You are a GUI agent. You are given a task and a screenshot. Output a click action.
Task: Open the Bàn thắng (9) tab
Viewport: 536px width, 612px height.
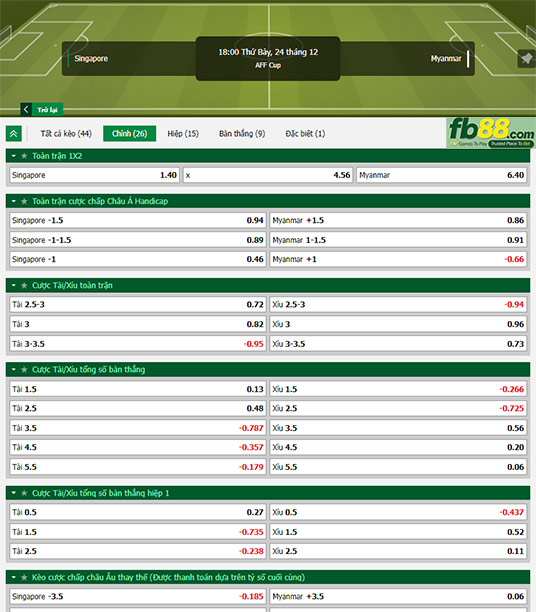242,133
